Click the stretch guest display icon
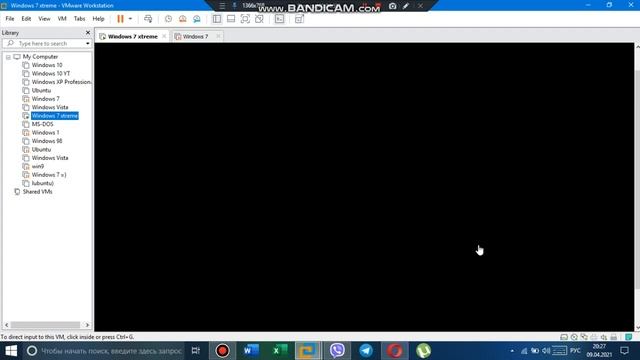This screenshot has height=360, width=640. tap(299, 19)
